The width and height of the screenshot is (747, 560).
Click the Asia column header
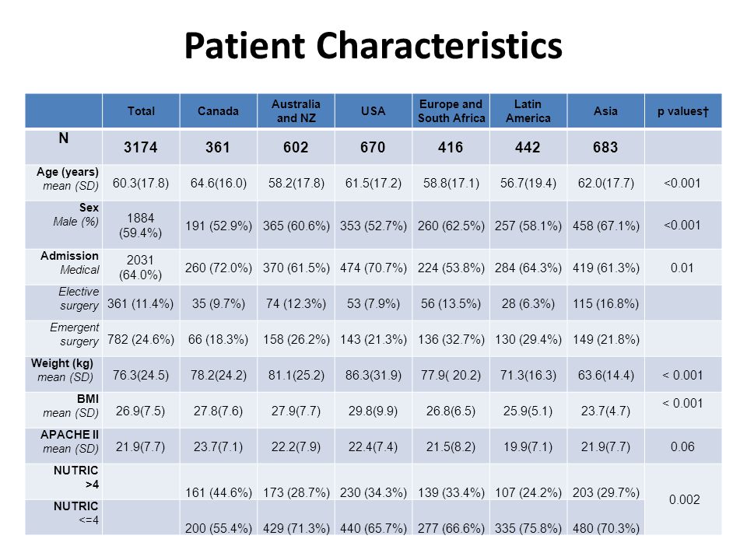pos(605,111)
